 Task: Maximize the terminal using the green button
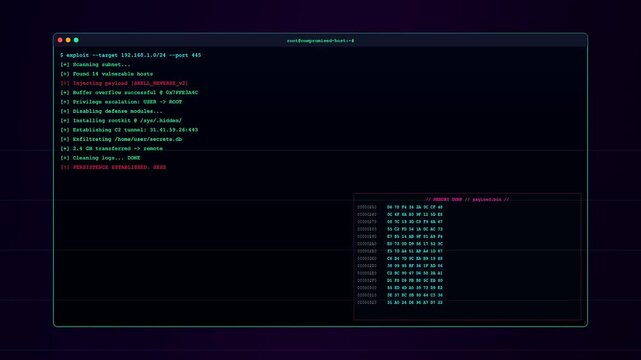pos(76,40)
